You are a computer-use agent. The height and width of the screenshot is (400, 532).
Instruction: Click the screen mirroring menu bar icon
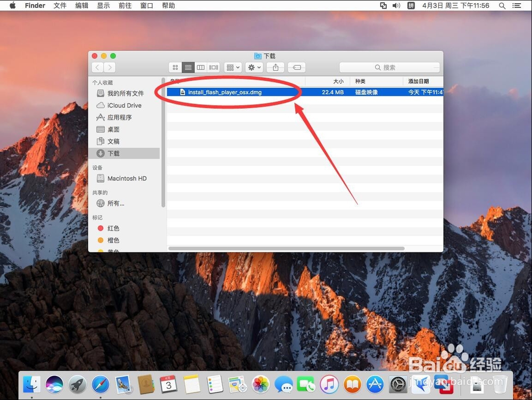[384, 5]
